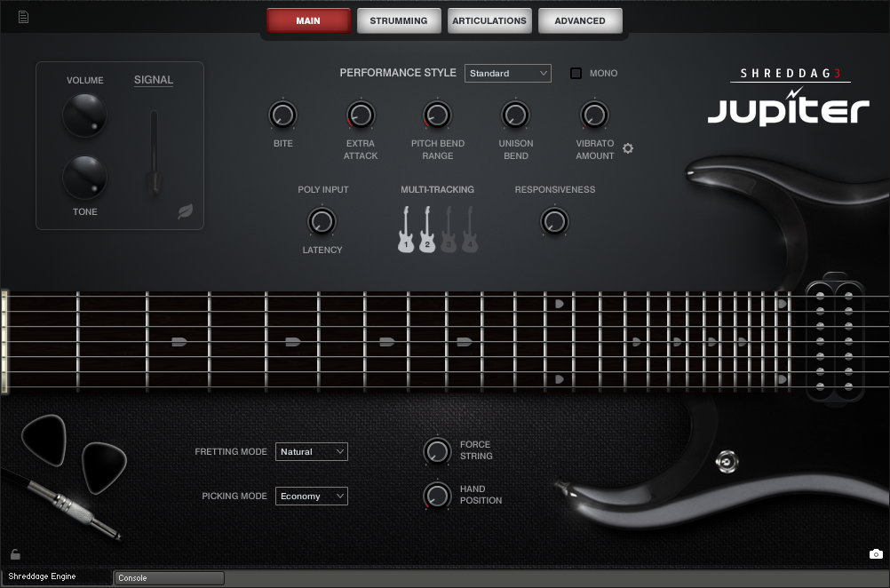Open the preset file icon at top left
Screen dimensions: 890x588
(x=23, y=15)
